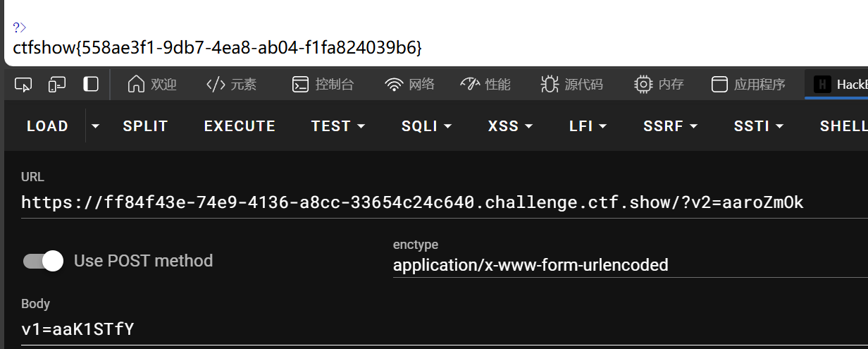Click the dock side panel icon
Image resolution: width=868 pixels, height=349 pixels.
91,85
